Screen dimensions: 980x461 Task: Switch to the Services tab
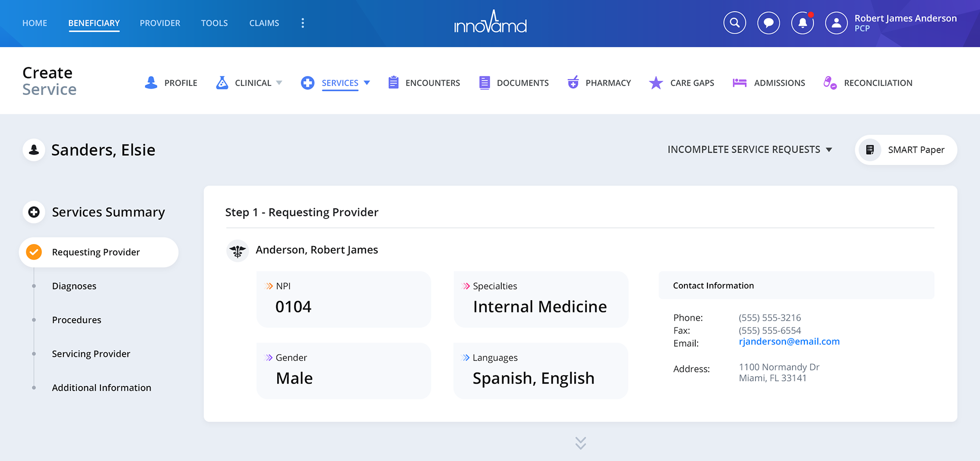(335, 83)
